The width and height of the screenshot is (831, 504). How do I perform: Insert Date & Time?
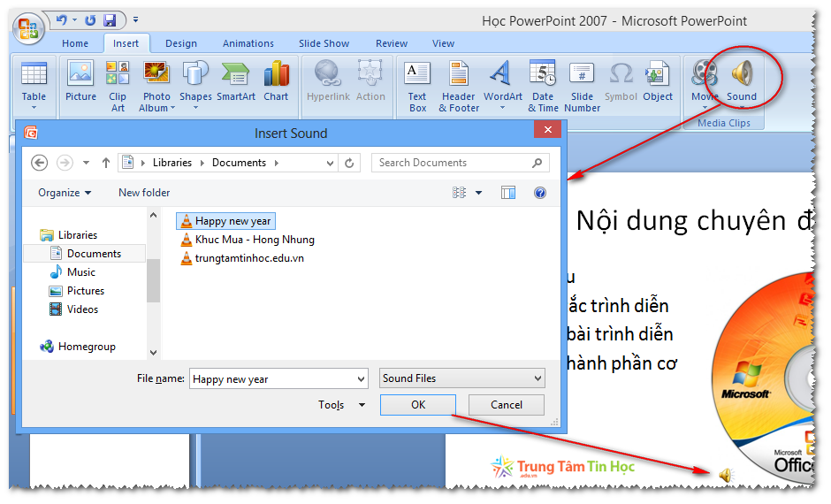[543, 86]
